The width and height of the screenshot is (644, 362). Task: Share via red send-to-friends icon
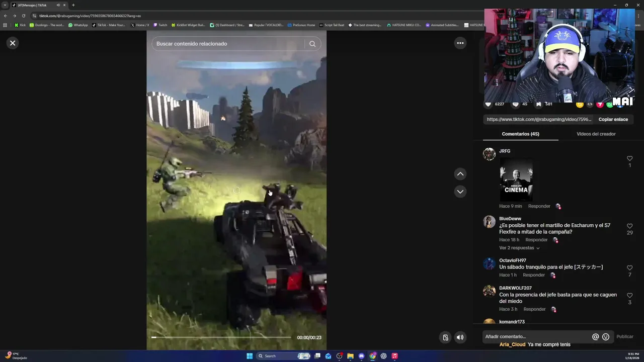(600, 104)
